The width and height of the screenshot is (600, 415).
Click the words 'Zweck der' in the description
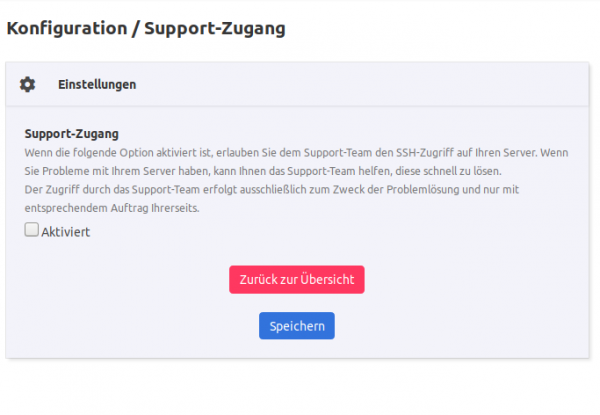[358, 190]
